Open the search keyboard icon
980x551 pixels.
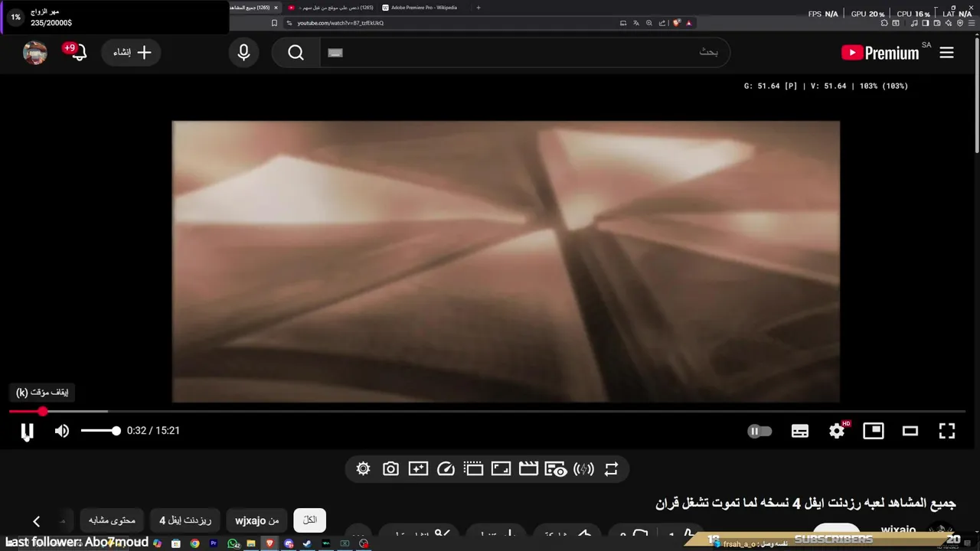335,53
